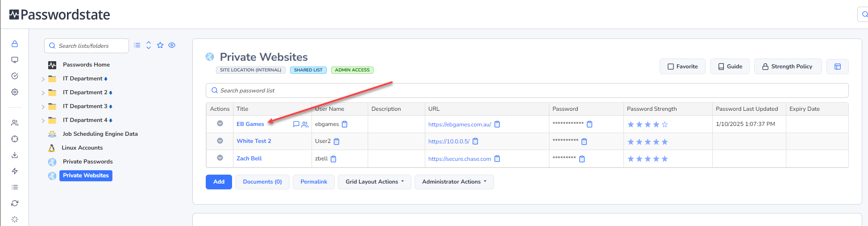
Task: Copy the secure.chase.com URL to clipboard
Action: pyautogui.click(x=497, y=159)
